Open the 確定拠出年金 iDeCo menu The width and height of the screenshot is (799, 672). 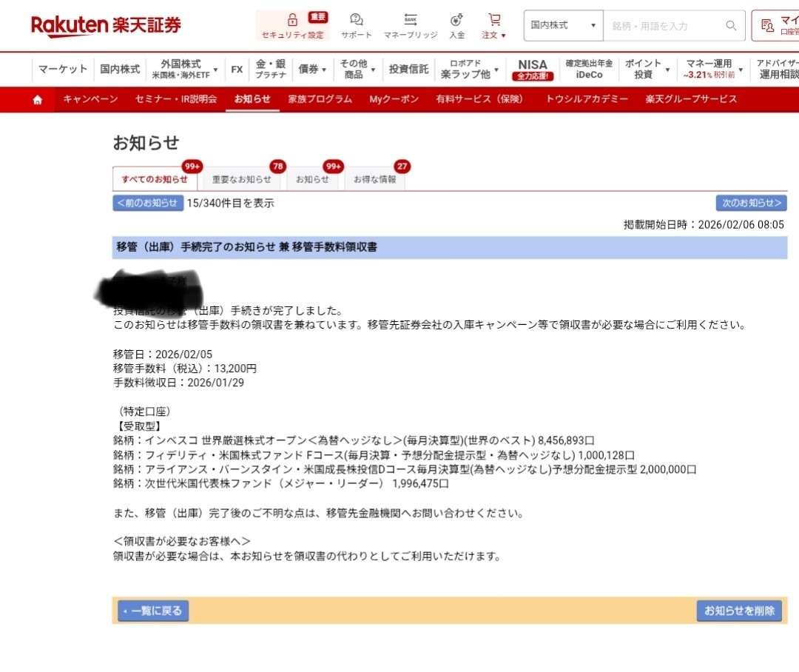[589, 69]
